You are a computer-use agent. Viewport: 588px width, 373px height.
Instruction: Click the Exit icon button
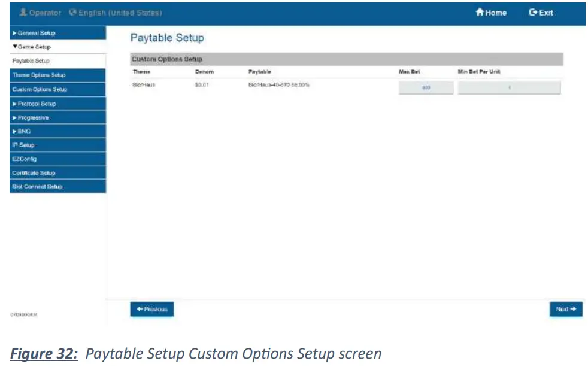coord(533,13)
